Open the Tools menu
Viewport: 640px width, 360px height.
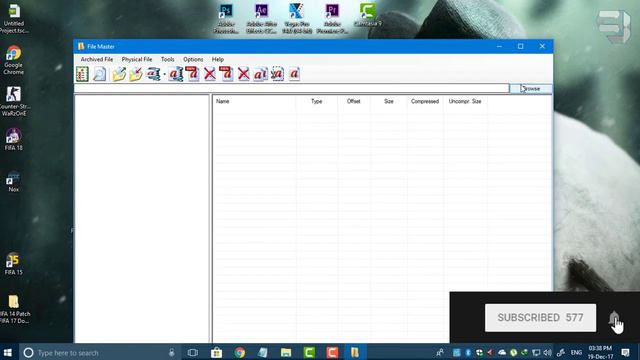pyautogui.click(x=167, y=59)
